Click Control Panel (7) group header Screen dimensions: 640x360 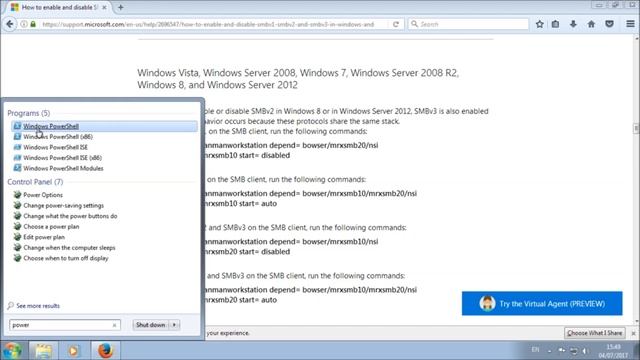click(x=35, y=182)
